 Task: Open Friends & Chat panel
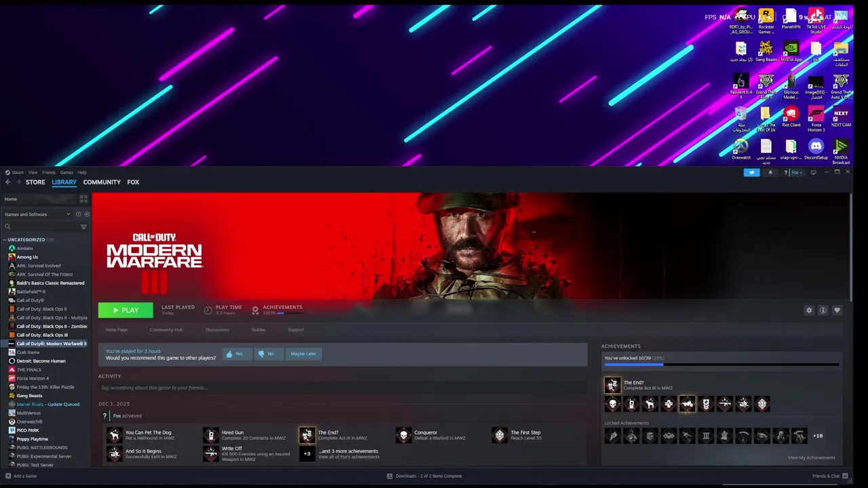[x=830, y=476]
